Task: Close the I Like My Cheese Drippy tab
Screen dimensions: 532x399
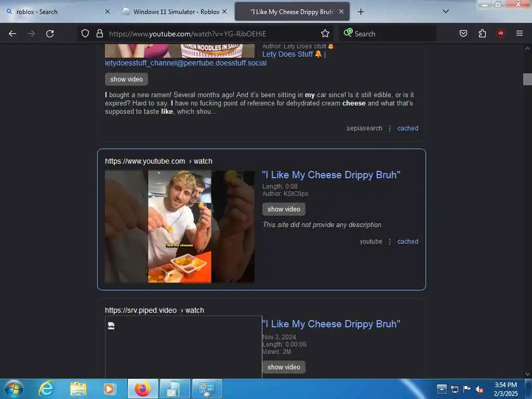Action: pyautogui.click(x=341, y=11)
